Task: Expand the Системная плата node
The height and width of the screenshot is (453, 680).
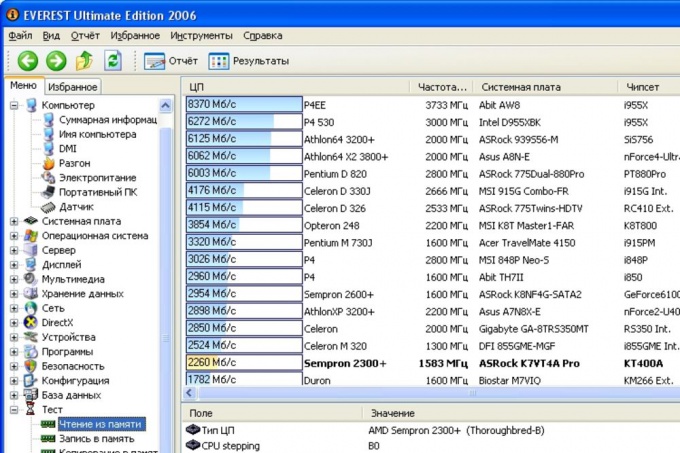Action: click(14, 222)
